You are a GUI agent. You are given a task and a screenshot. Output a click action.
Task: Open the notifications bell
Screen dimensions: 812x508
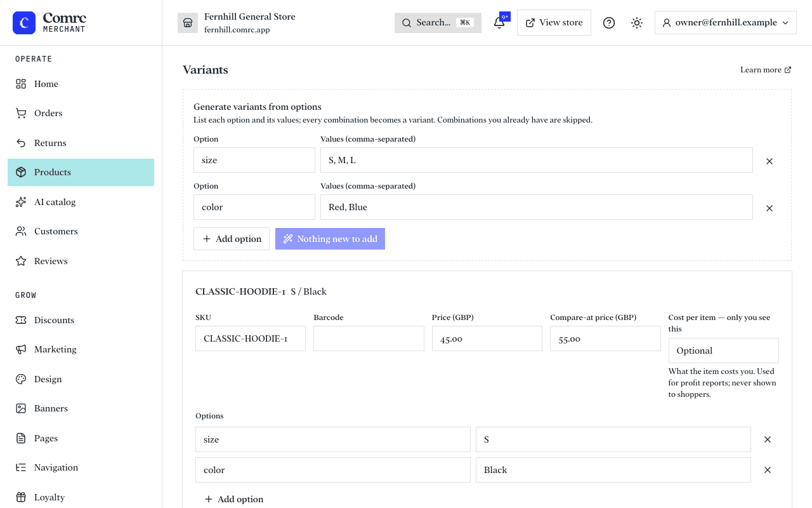499,23
